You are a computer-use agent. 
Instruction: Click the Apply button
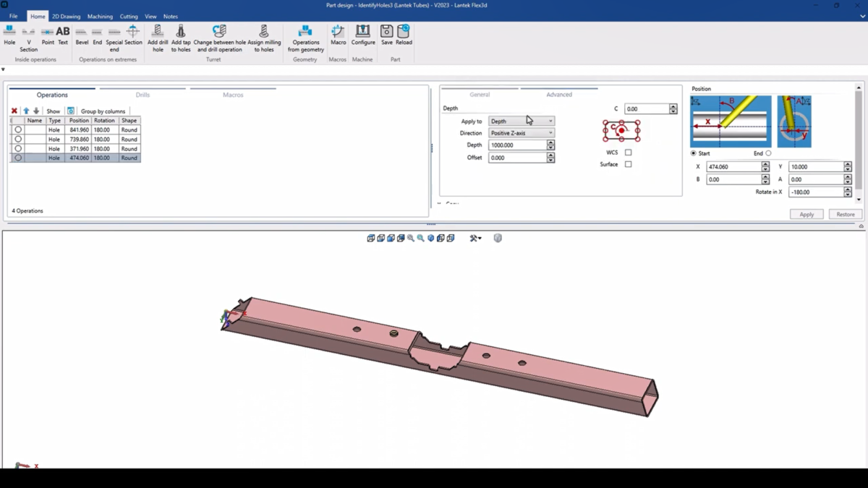(x=807, y=215)
